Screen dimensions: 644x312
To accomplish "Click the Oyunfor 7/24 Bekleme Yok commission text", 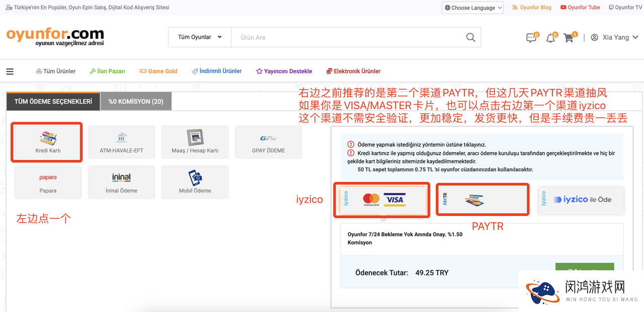I will (x=405, y=239).
